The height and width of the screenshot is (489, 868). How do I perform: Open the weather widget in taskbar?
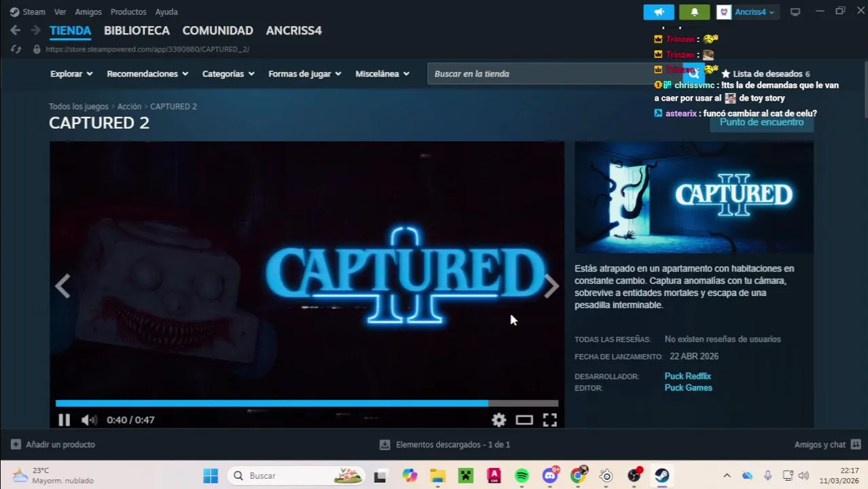[53, 475]
